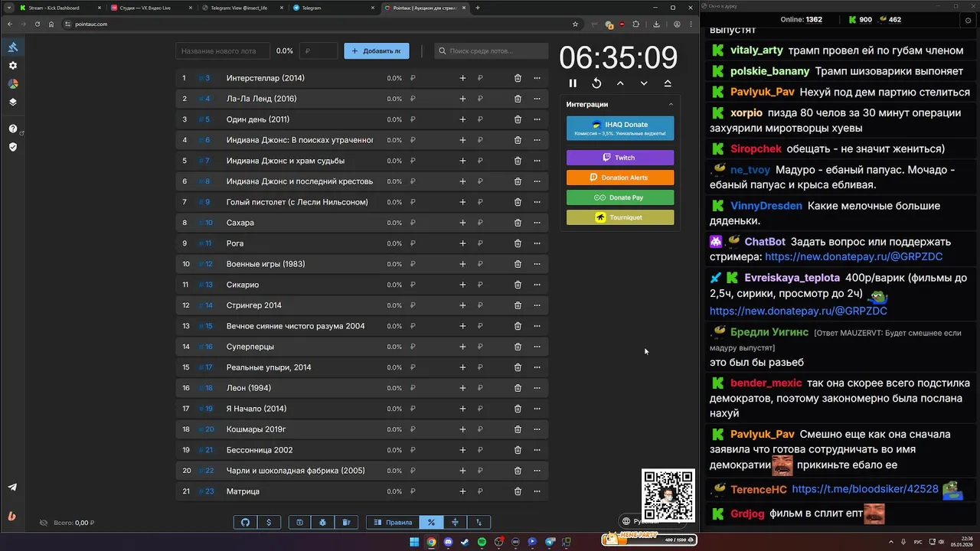Focus the new lot name input field
The width and height of the screenshot is (980, 551).
coord(223,51)
